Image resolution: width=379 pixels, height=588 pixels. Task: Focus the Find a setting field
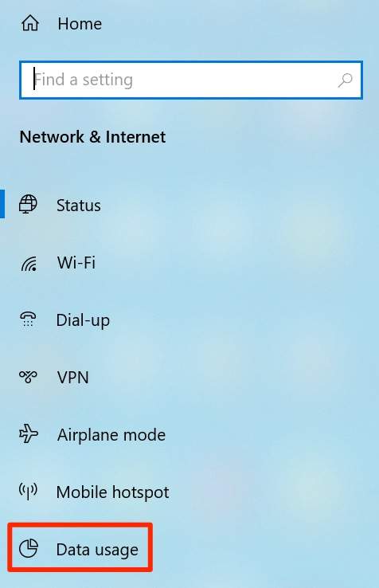191,80
